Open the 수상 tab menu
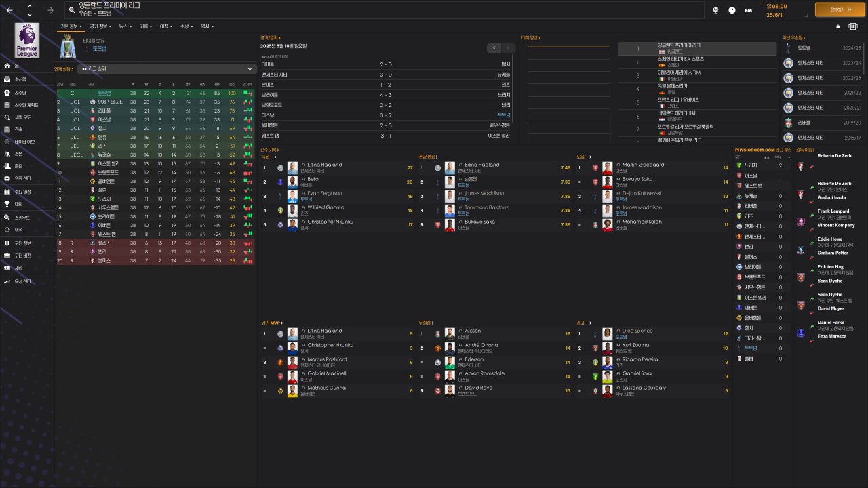The height and width of the screenshot is (488, 868). tap(186, 26)
